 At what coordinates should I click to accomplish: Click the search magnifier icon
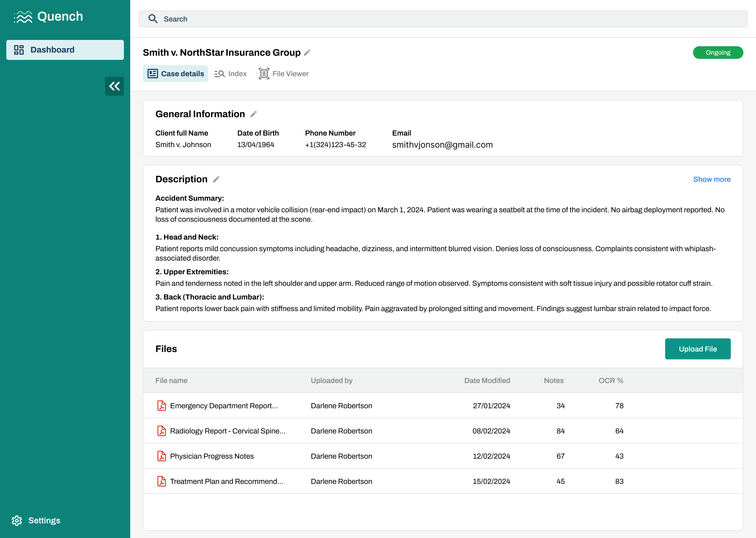(153, 19)
